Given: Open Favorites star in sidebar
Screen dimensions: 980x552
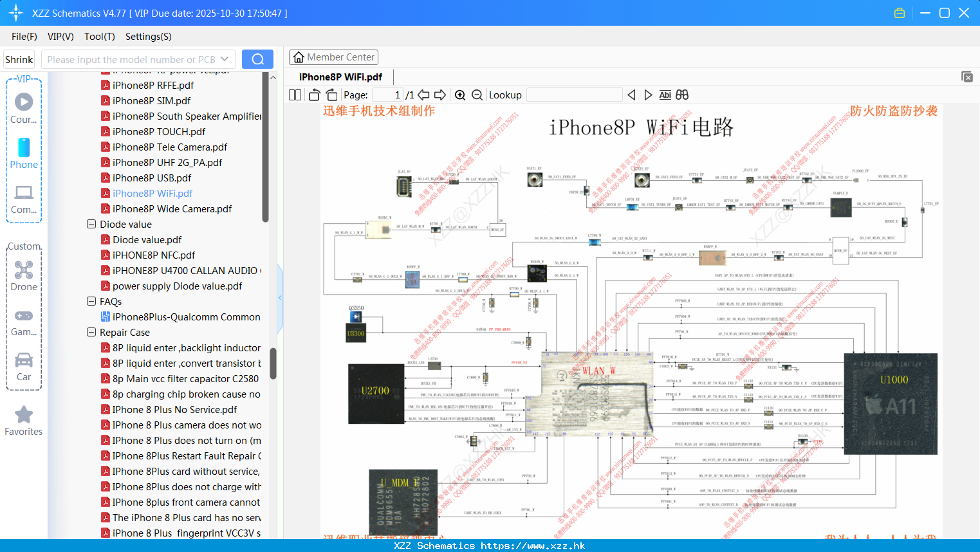Looking at the screenshot, I should point(24,421).
